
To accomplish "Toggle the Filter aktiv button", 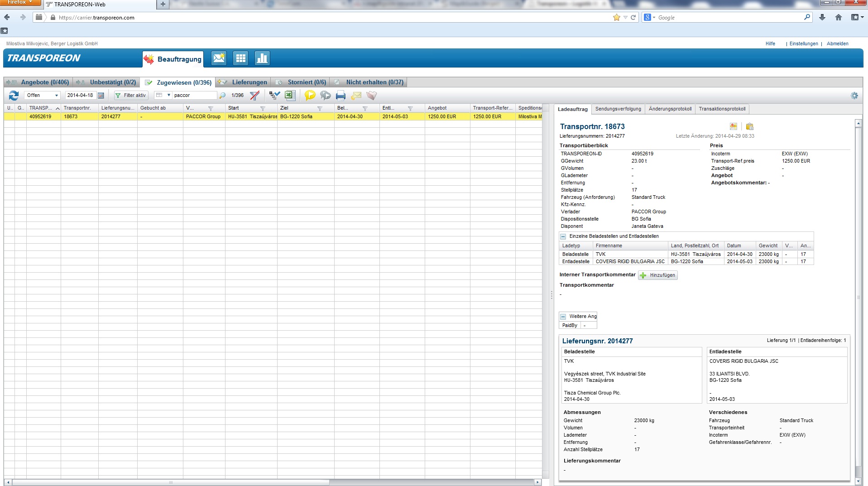I will point(131,95).
